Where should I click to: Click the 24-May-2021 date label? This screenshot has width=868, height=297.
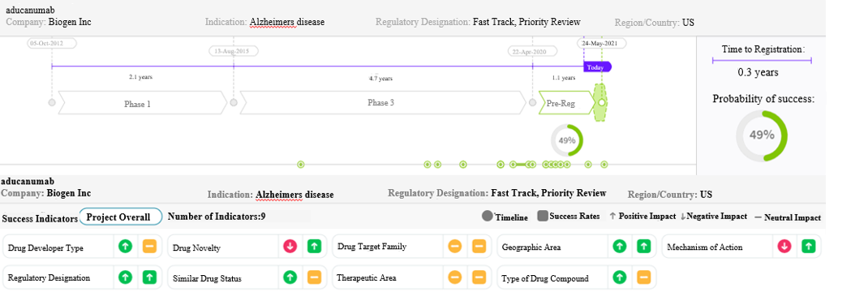pyautogui.click(x=602, y=43)
